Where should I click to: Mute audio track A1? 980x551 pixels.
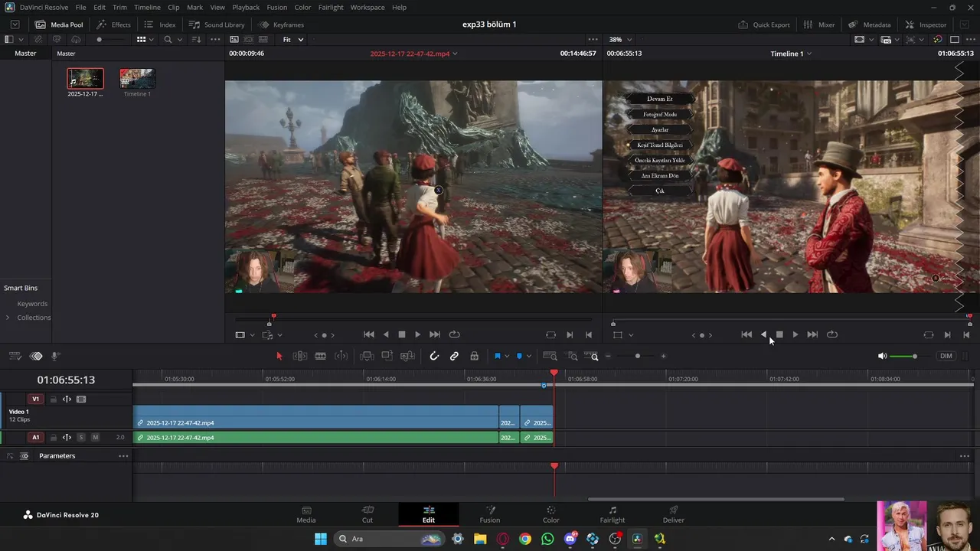click(x=95, y=438)
